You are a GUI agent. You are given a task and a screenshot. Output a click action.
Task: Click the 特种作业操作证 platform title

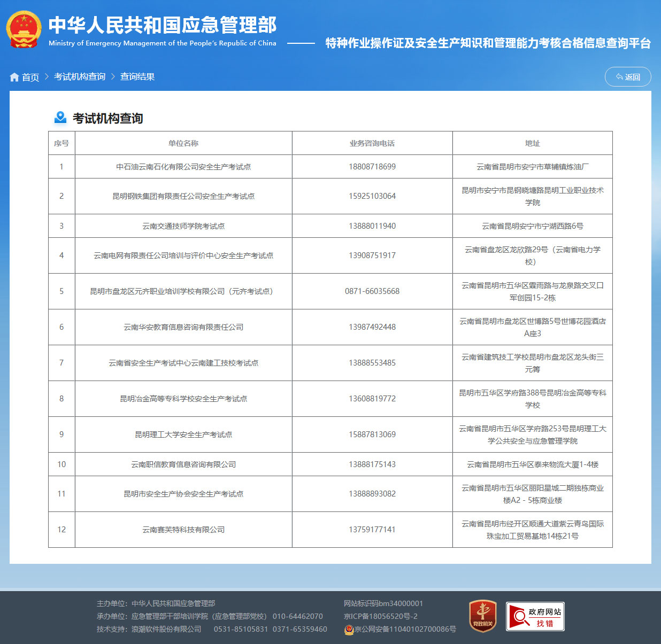[488, 43]
